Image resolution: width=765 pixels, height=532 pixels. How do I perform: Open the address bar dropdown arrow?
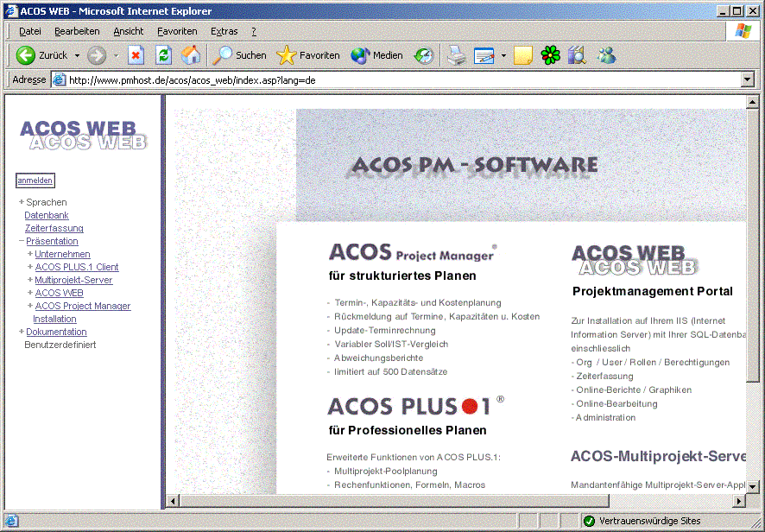pos(747,79)
